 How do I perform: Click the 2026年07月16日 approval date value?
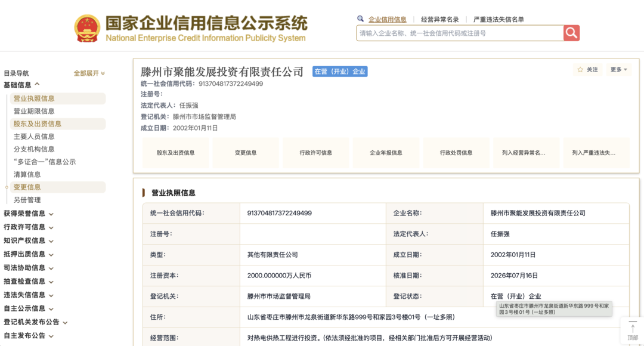pos(514,276)
